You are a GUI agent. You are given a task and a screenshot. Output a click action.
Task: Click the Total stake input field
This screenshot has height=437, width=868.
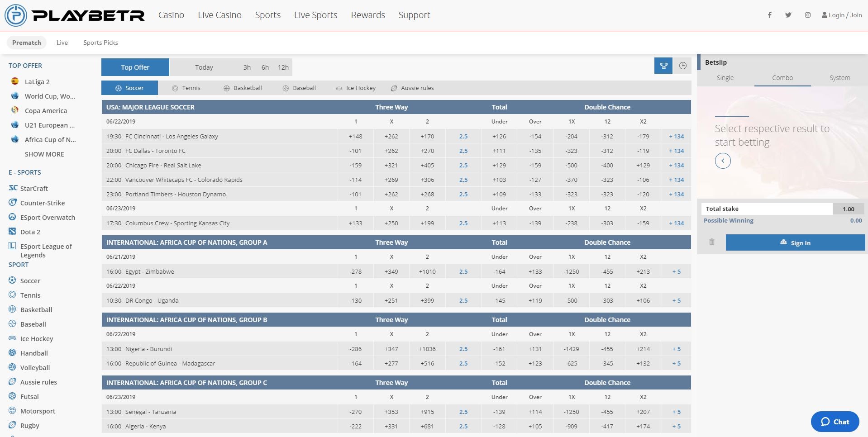(849, 209)
